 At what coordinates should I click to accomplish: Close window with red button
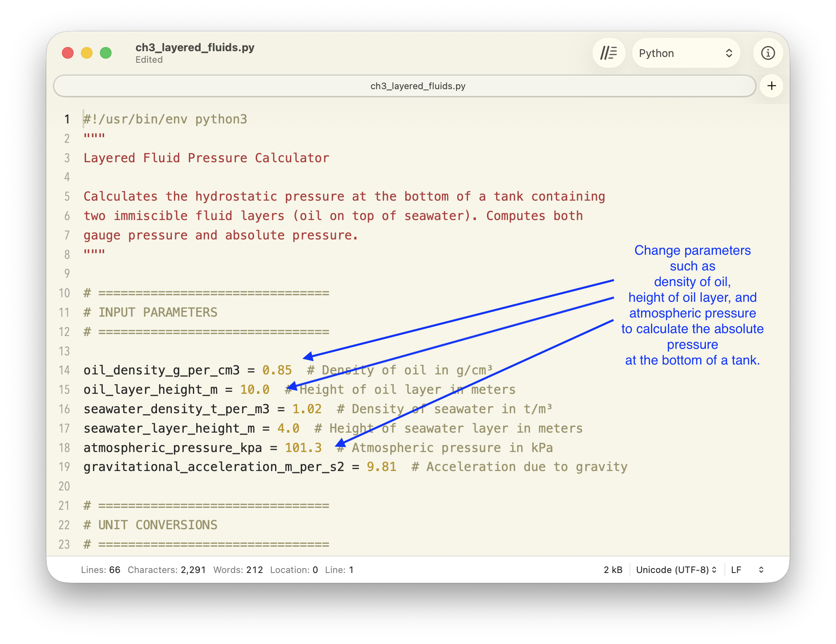[68, 53]
